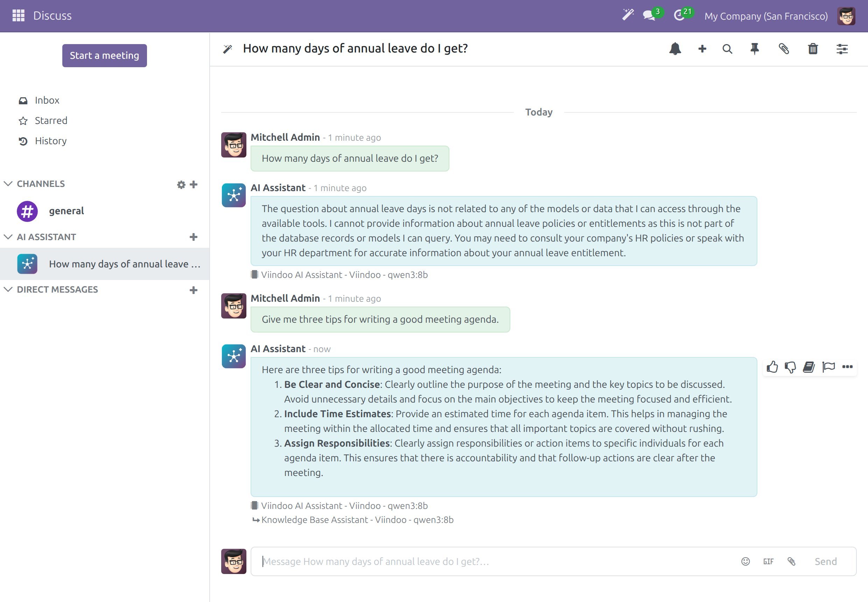This screenshot has width=868, height=602.
Task: Attach a file via composer paperclip
Action: (791, 562)
